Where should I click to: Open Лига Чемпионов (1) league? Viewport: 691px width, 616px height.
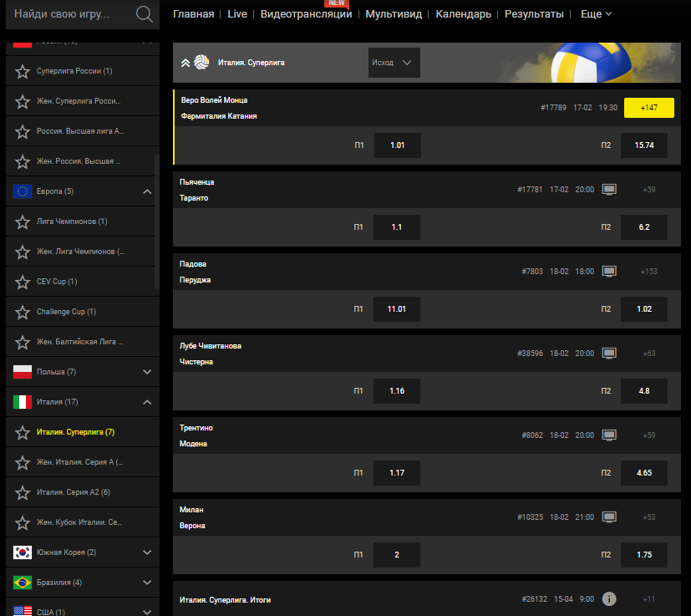pos(72,221)
